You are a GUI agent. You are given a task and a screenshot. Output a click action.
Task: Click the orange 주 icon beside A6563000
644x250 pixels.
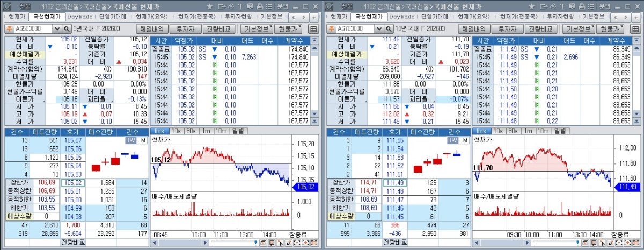(9, 28)
